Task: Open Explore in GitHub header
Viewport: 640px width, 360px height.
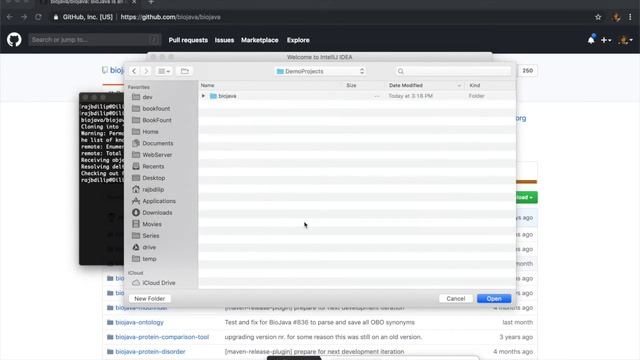Action: click(x=298, y=40)
